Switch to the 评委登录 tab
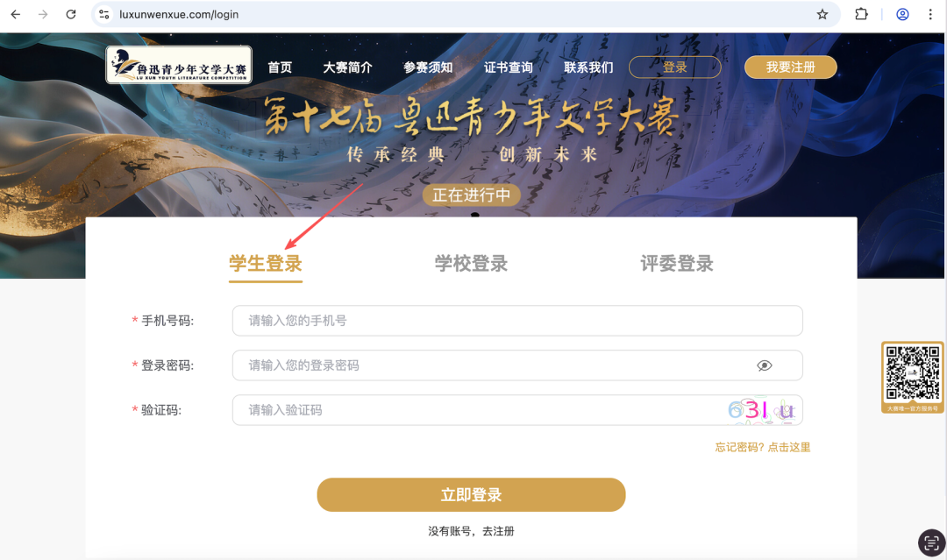This screenshot has width=947, height=560. point(677,264)
